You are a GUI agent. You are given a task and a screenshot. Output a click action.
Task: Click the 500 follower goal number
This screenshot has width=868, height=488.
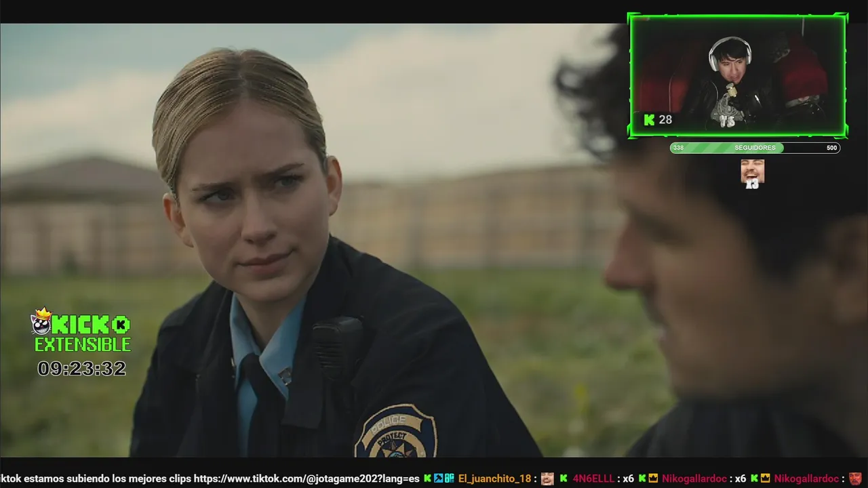point(831,148)
